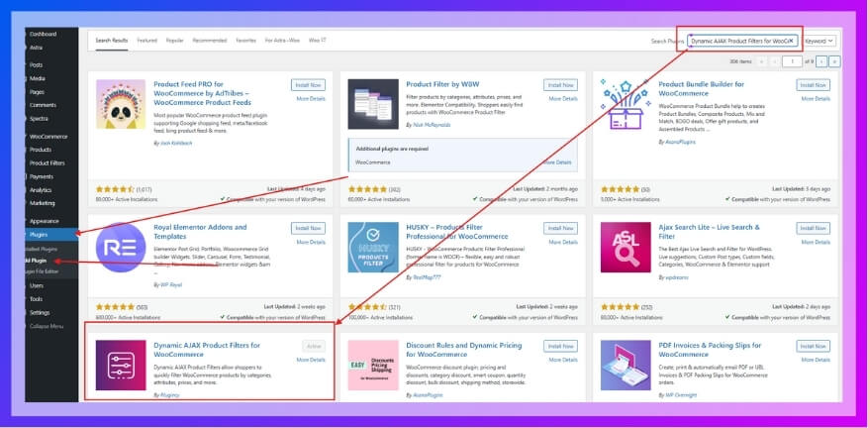Click the PDF Invoices plugin icon
The image size is (868, 428).
(626, 366)
